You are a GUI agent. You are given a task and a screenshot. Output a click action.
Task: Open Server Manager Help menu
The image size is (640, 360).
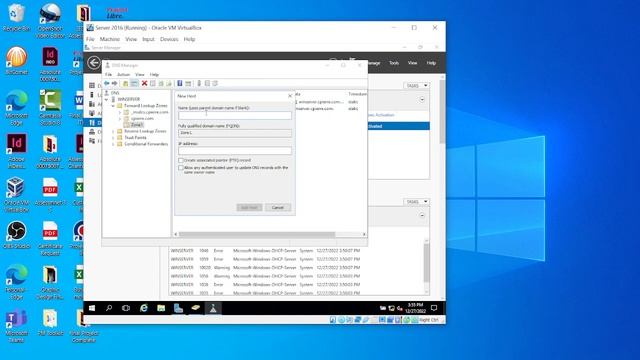click(431, 63)
